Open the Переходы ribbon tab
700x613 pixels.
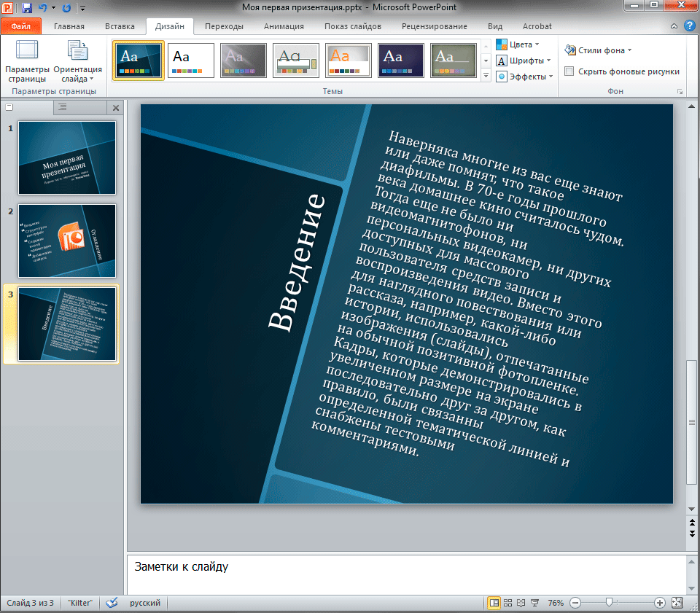coord(224,26)
